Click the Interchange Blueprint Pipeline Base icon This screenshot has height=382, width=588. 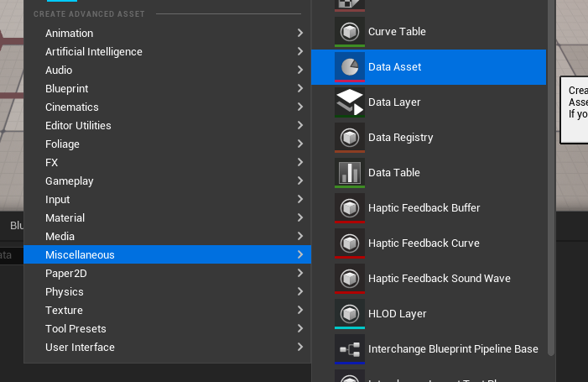pyautogui.click(x=349, y=349)
